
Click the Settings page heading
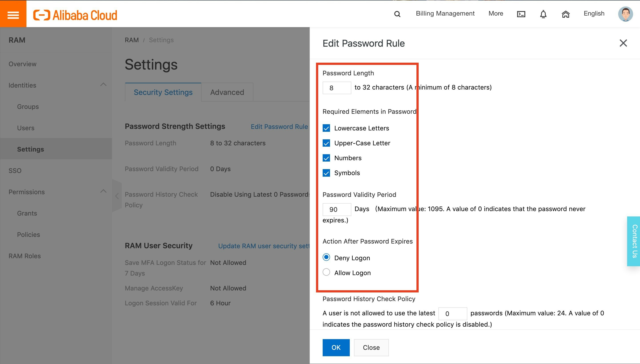[151, 64]
